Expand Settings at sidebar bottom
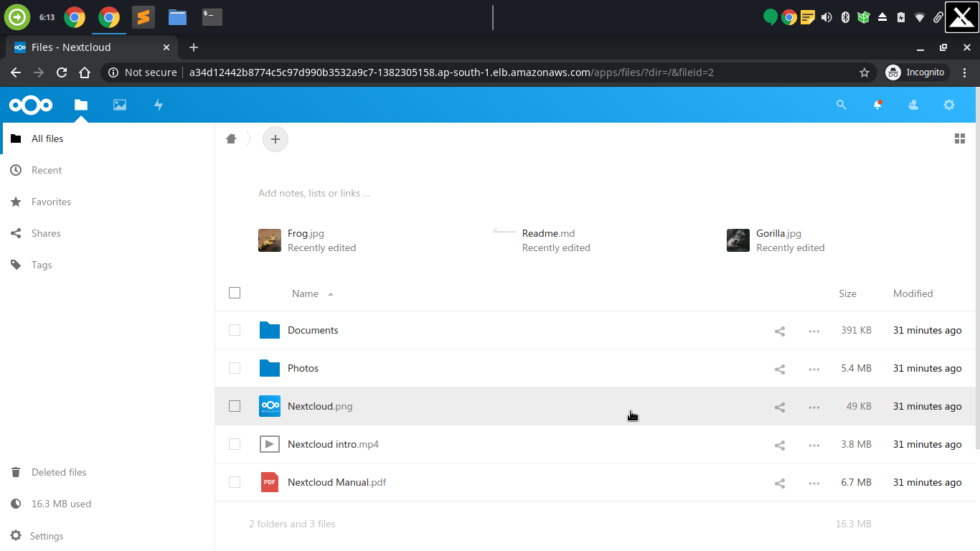 pos(108,536)
